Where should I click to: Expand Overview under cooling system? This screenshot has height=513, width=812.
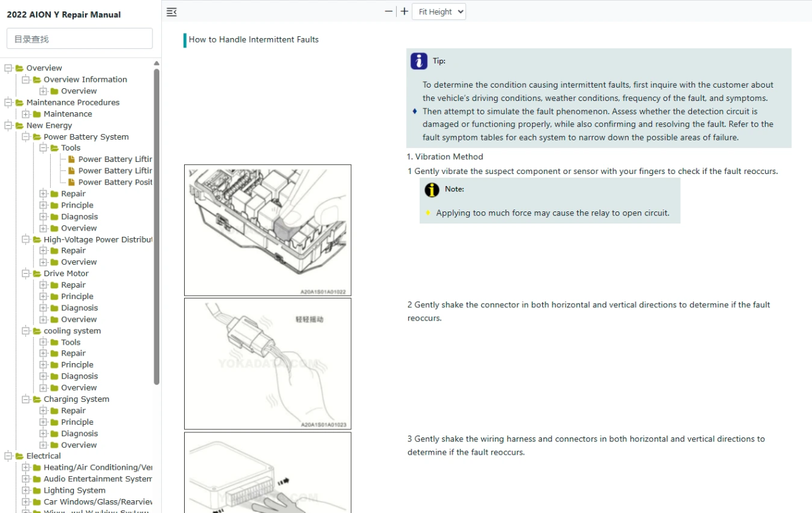(x=43, y=388)
